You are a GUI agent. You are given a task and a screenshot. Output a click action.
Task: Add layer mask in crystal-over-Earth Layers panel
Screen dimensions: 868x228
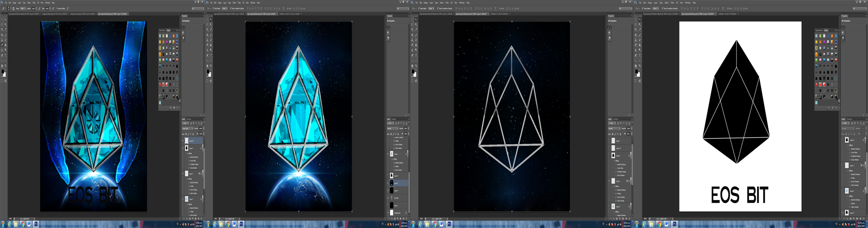coord(395,218)
